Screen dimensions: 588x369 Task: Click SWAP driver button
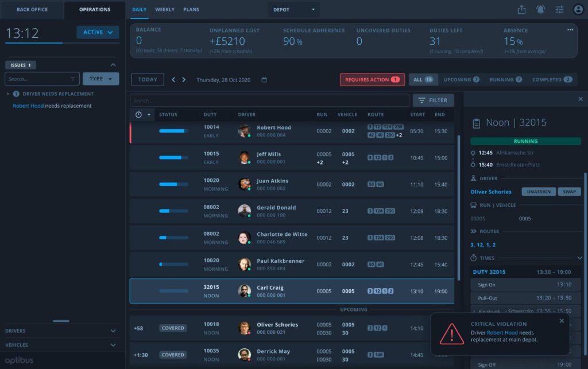[569, 192]
